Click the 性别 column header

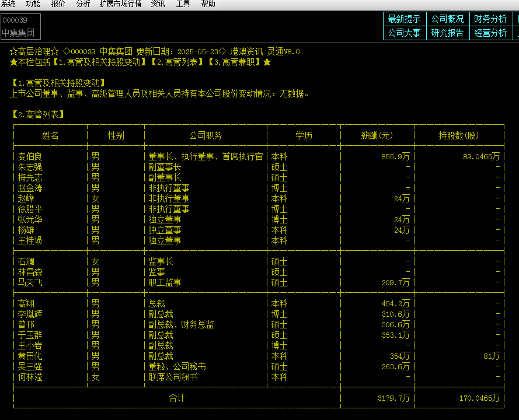pos(116,135)
